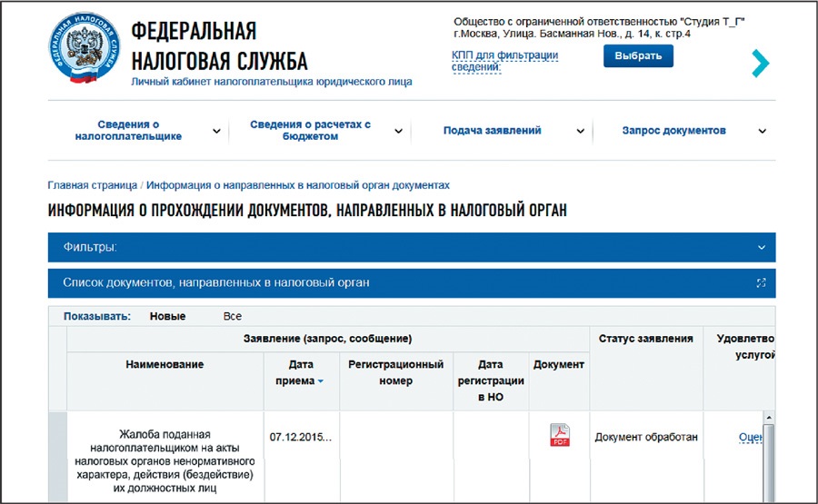818x504 pixels.
Task: Click the table vertical scrollbar
Action: coord(769,463)
